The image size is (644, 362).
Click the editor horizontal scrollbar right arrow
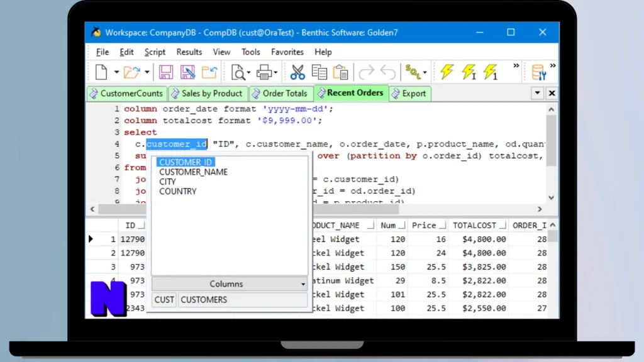[x=540, y=209]
